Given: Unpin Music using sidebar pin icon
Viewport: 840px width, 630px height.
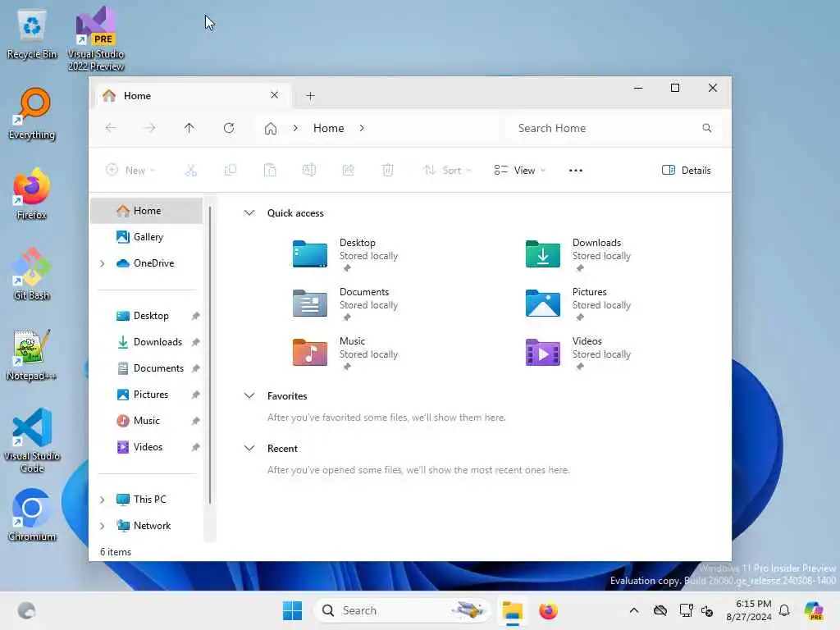Looking at the screenshot, I should click(x=195, y=421).
